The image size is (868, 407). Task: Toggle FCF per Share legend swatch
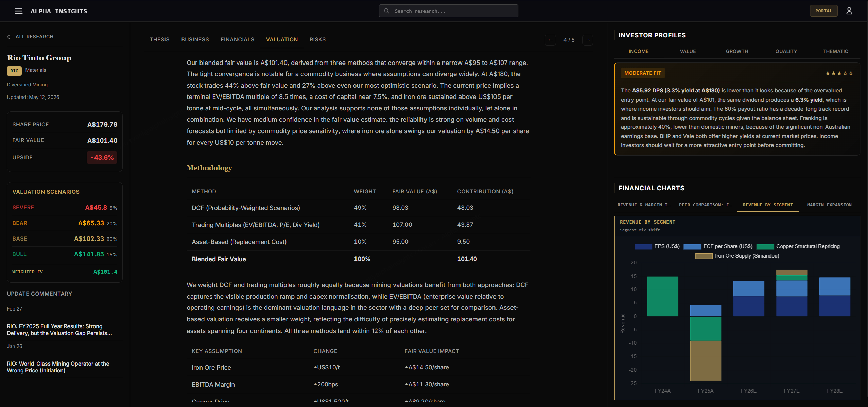click(692, 247)
